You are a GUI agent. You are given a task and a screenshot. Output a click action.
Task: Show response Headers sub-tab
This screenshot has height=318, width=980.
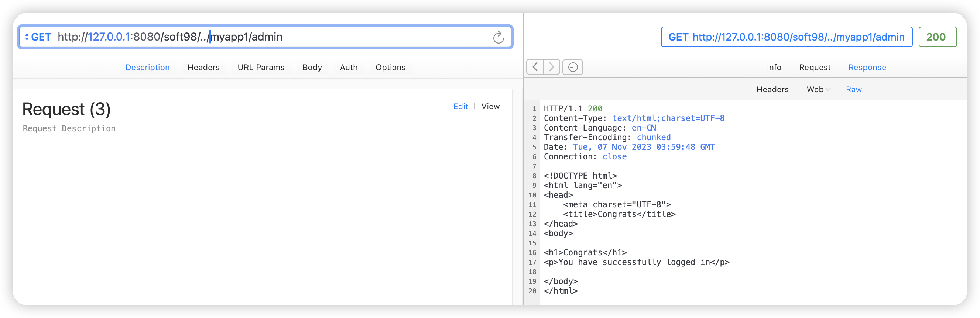(772, 90)
